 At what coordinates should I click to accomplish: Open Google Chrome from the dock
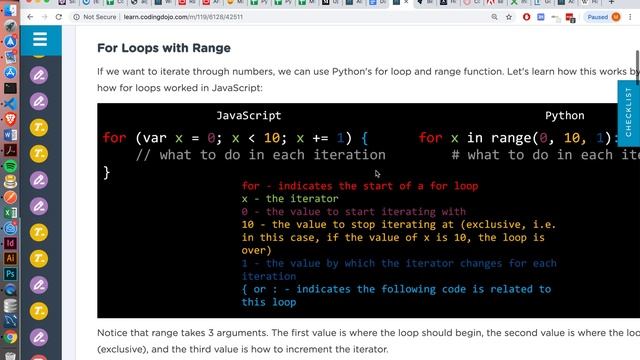10,337
